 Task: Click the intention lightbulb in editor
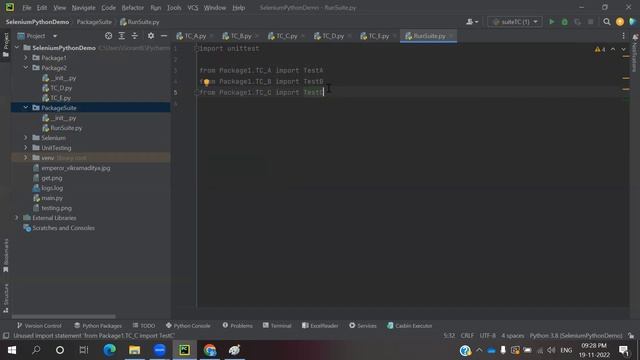(207, 82)
